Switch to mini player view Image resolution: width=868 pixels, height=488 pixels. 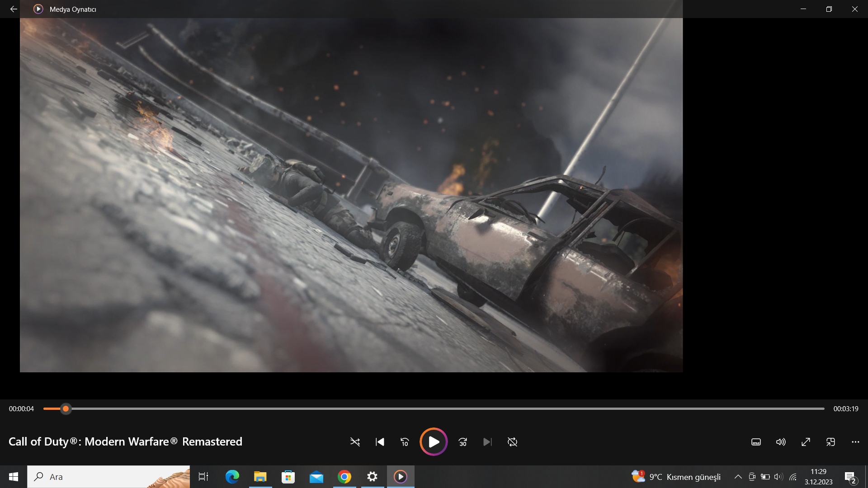point(830,442)
